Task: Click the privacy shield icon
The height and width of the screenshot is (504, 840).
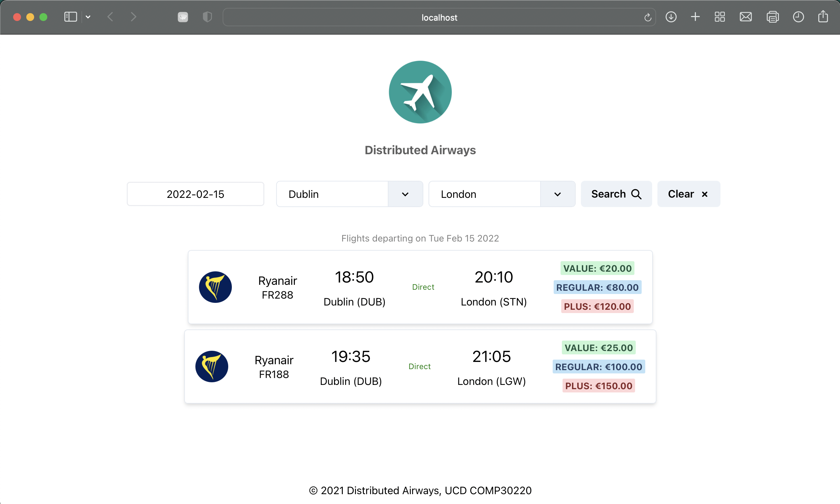Action: coord(207,17)
